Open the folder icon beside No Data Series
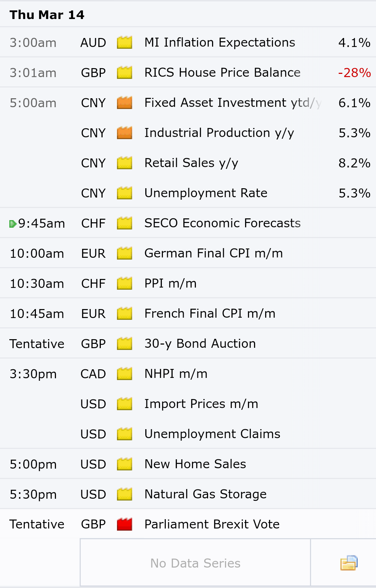Image resolution: width=376 pixels, height=588 pixels. click(x=349, y=563)
